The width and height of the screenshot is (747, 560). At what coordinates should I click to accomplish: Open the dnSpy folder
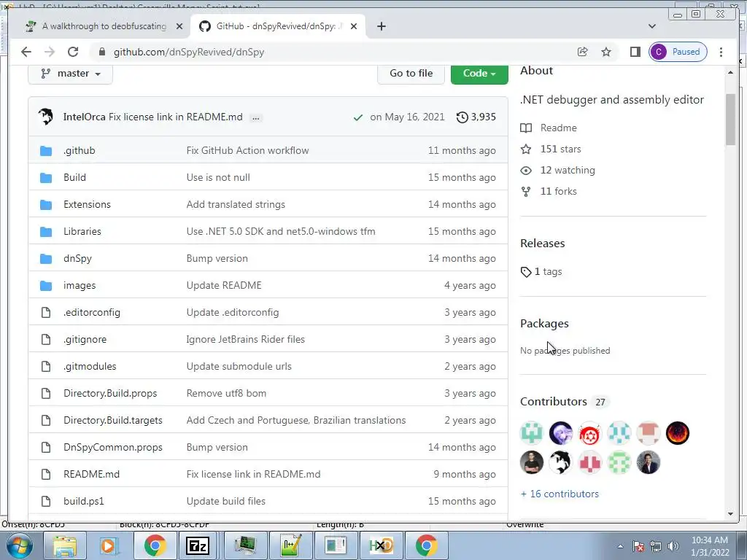(77, 259)
